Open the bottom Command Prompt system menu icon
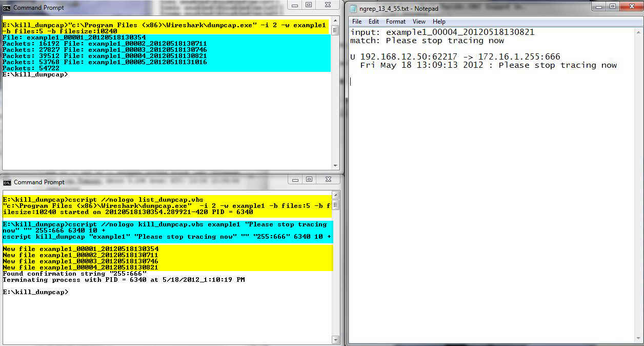Viewport: 644px width, 346px height. coord(7,182)
